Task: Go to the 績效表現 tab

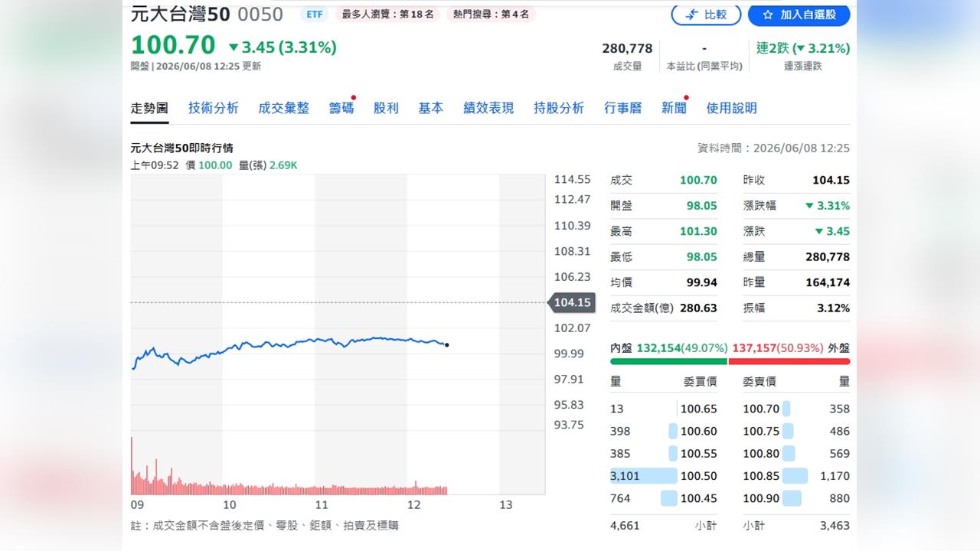Action: (488, 108)
